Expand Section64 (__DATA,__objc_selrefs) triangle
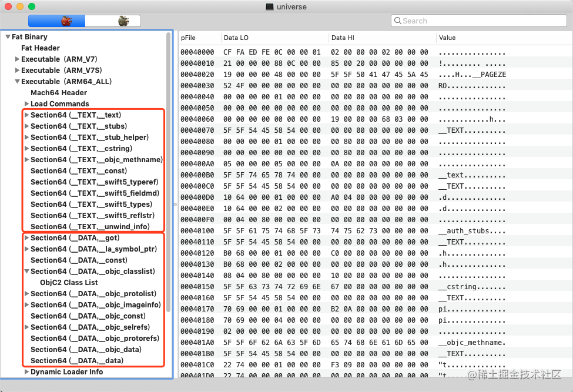 [x=26, y=327]
